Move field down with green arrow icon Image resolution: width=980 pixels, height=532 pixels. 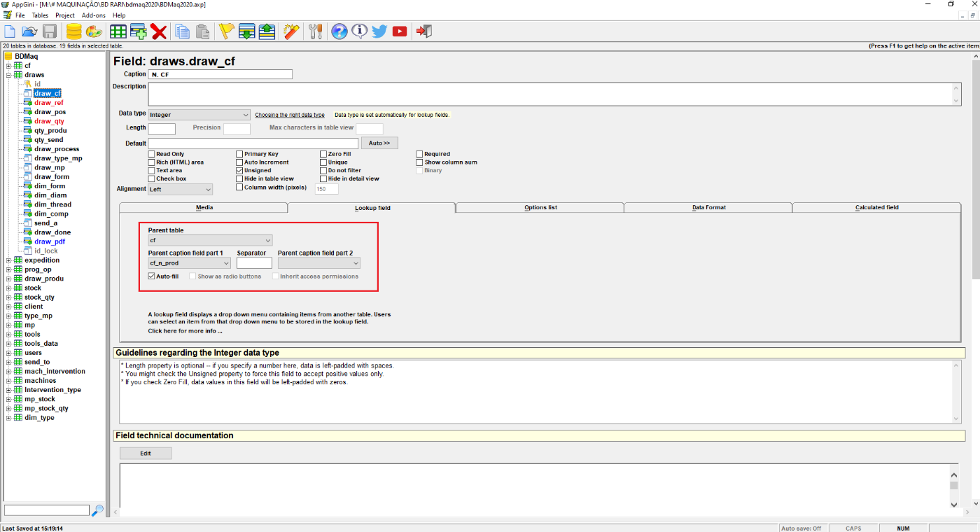point(246,31)
